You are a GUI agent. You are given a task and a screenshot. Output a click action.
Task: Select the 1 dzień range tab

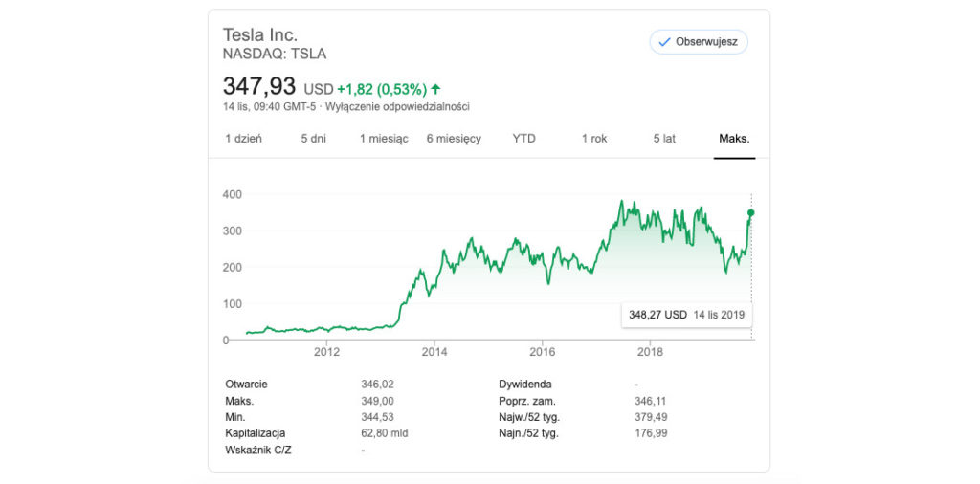[244, 139]
